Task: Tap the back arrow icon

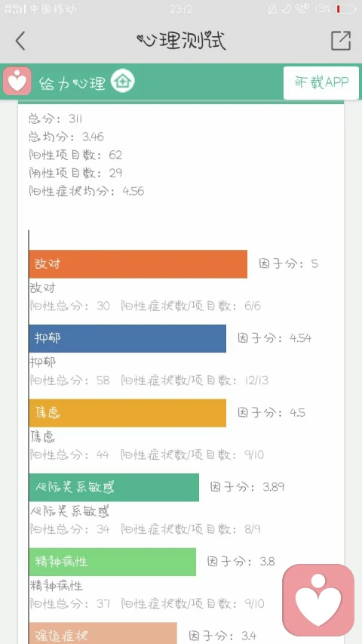Action: pos(20,41)
